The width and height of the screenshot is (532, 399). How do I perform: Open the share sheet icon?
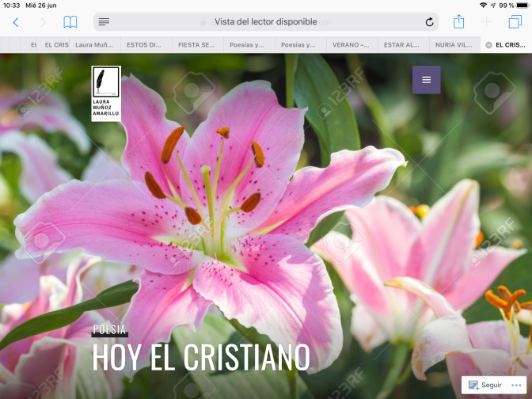[458, 22]
